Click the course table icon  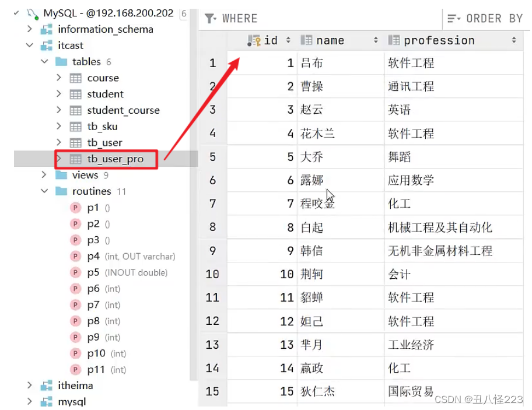[x=76, y=78]
